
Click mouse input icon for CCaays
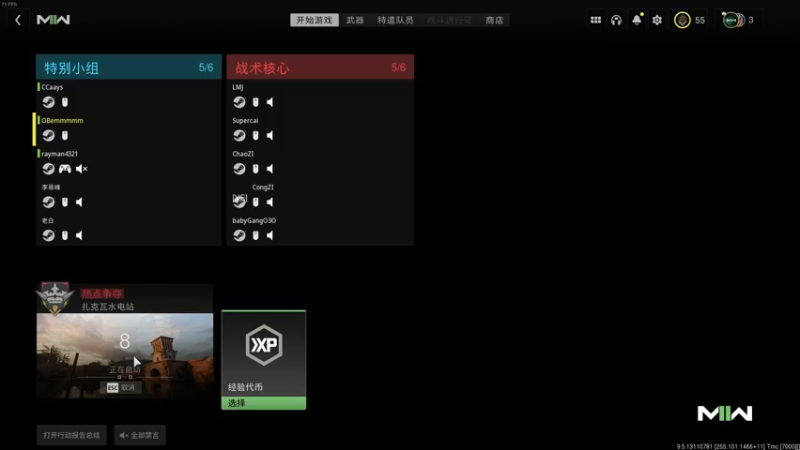(65, 102)
